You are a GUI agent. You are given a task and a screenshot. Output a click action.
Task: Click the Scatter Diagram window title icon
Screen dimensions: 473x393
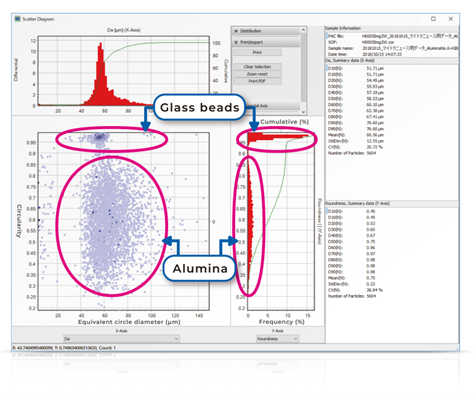18,19
